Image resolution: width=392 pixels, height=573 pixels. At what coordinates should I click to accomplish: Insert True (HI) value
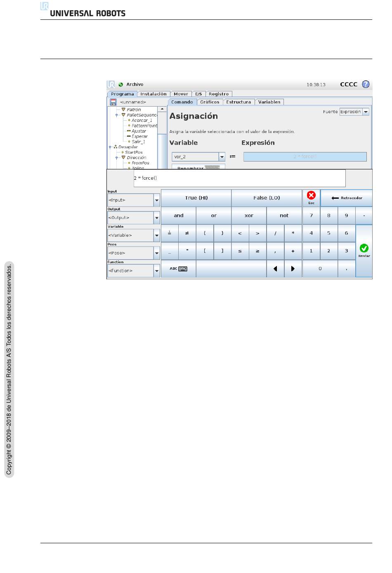click(x=196, y=198)
